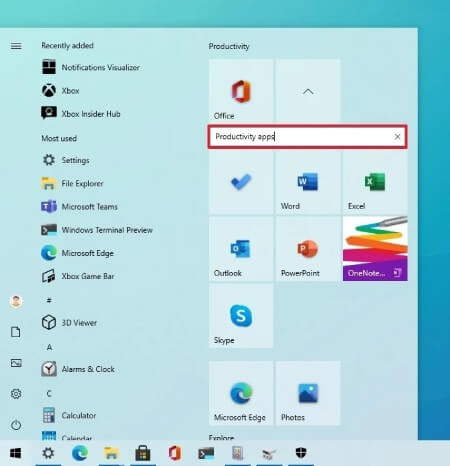Image resolution: width=450 pixels, height=466 pixels.
Task: Open the Word tile
Action: pyautogui.click(x=308, y=182)
